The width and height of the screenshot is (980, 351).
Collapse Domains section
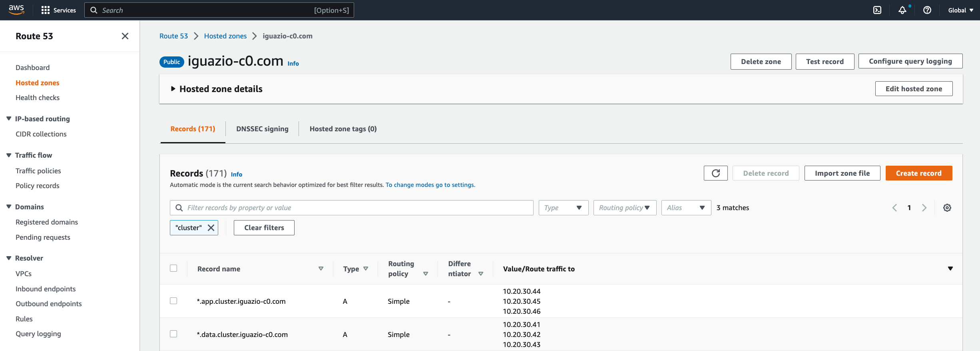9,207
